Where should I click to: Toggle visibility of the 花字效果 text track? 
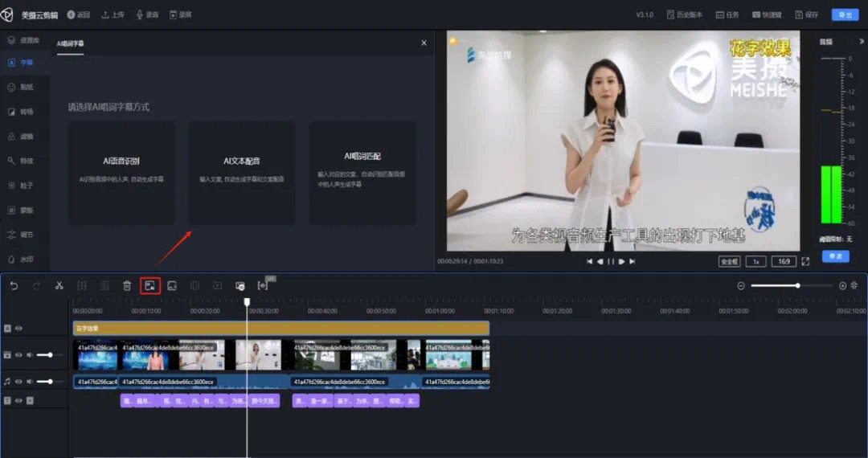18,328
